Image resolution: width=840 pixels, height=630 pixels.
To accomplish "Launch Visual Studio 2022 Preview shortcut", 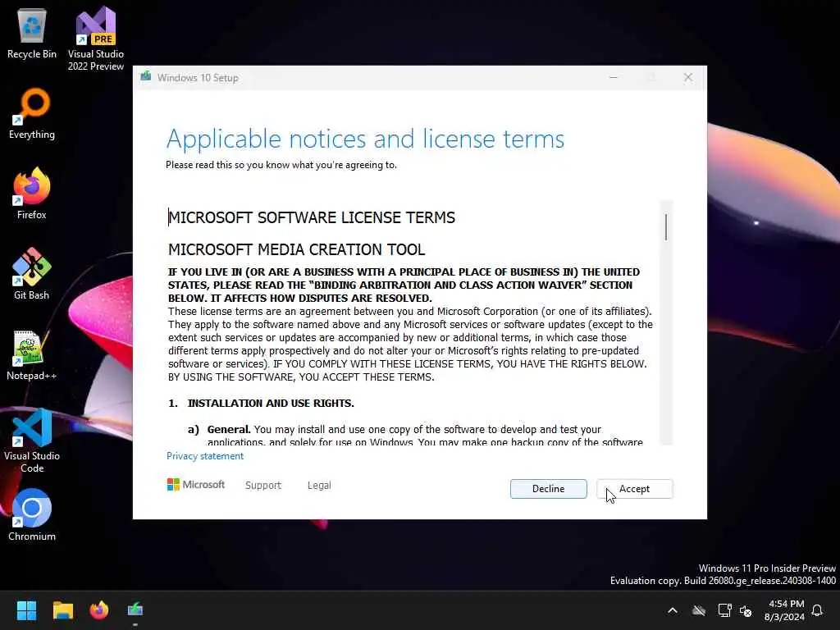I will (95, 39).
